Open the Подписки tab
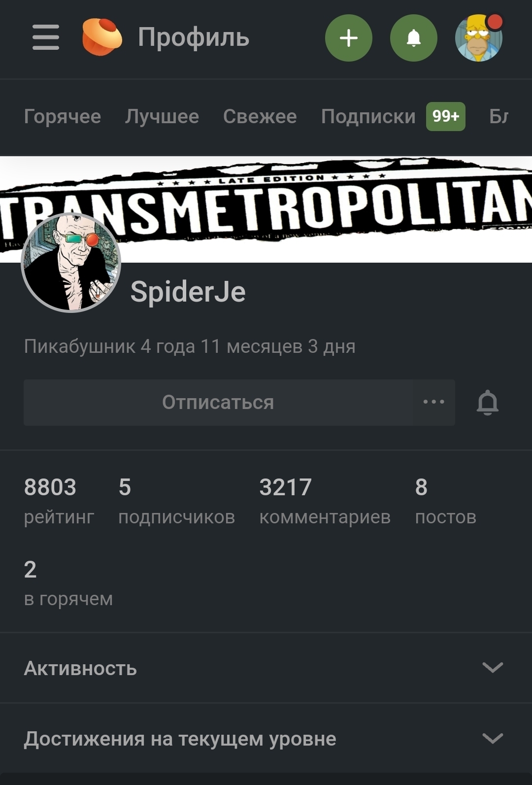Image resolution: width=532 pixels, height=785 pixels. click(368, 116)
